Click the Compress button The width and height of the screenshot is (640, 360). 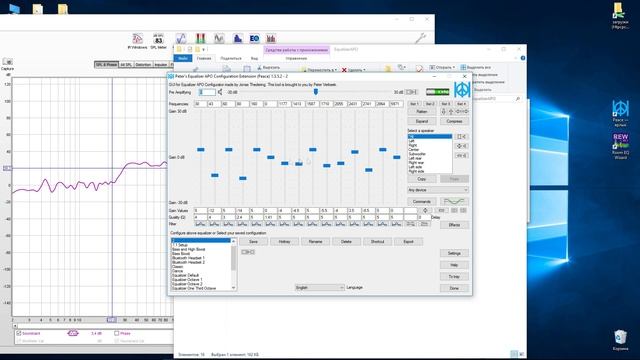coord(454,121)
